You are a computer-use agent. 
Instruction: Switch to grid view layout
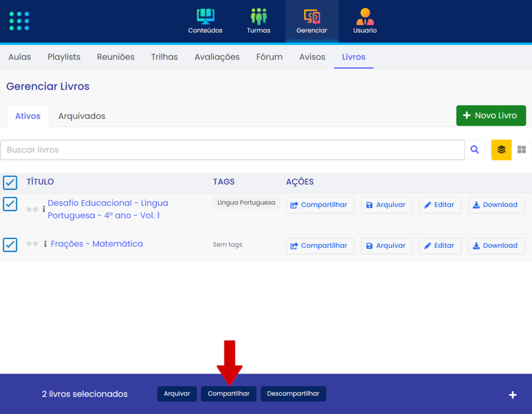[521, 150]
